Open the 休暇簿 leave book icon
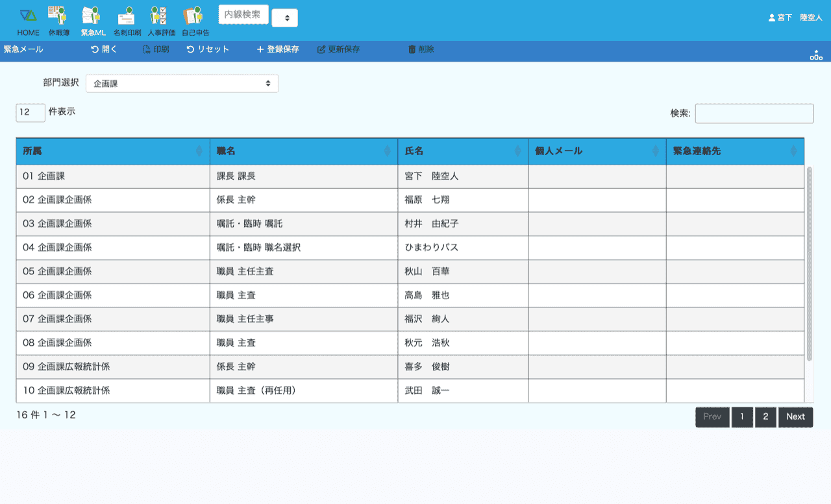This screenshot has height=504, width=831. click(58, 16)
